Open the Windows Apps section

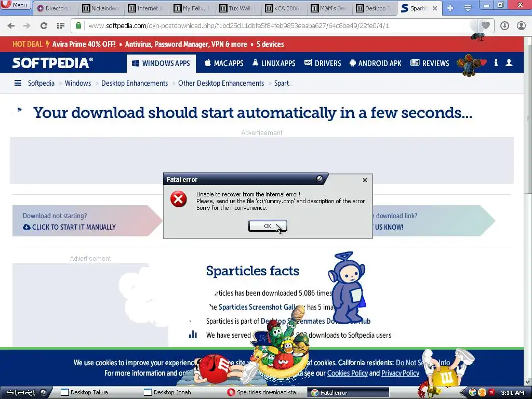[x=161, y=63]
